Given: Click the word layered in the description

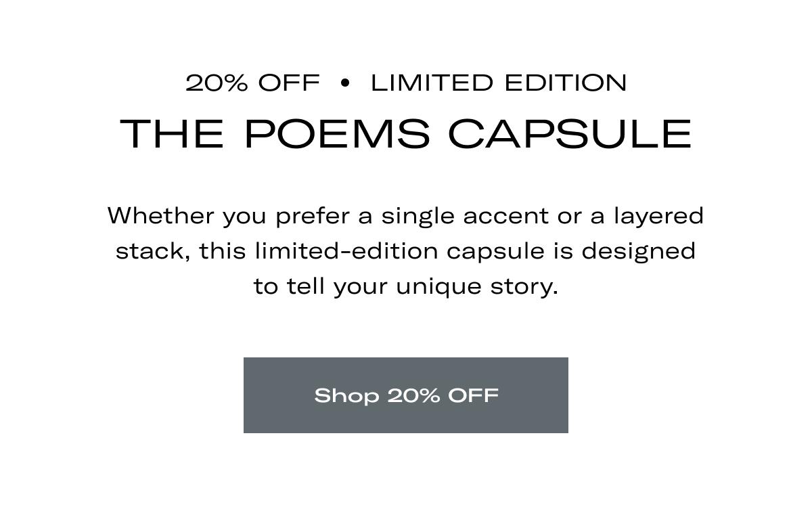Looking at the screenshot, I should point(658,217).
